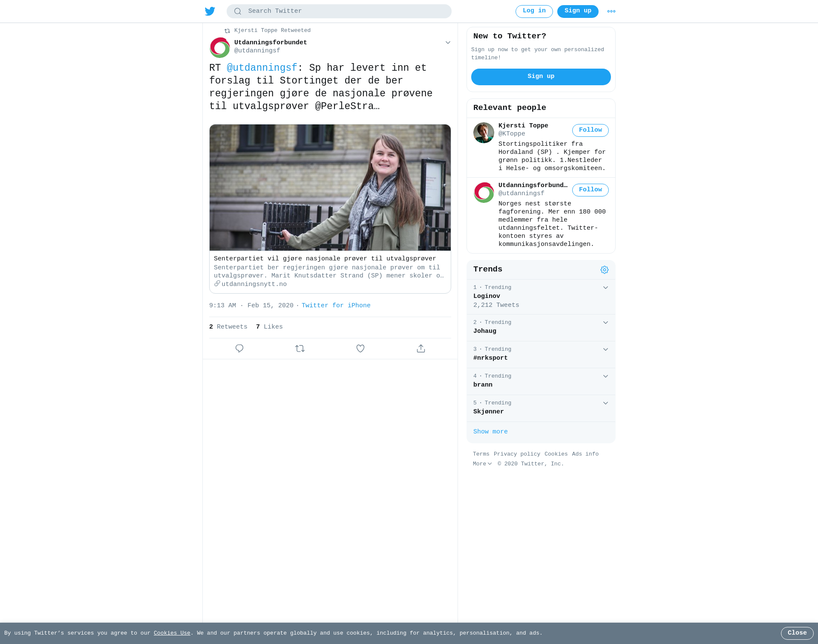Open the #nrksport trend options chevron

(605, 349)
